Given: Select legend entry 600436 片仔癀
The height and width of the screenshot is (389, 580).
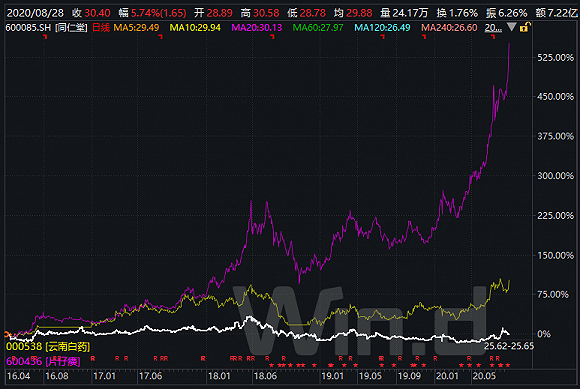Looking at the screenshot, I should coord(43,361).
